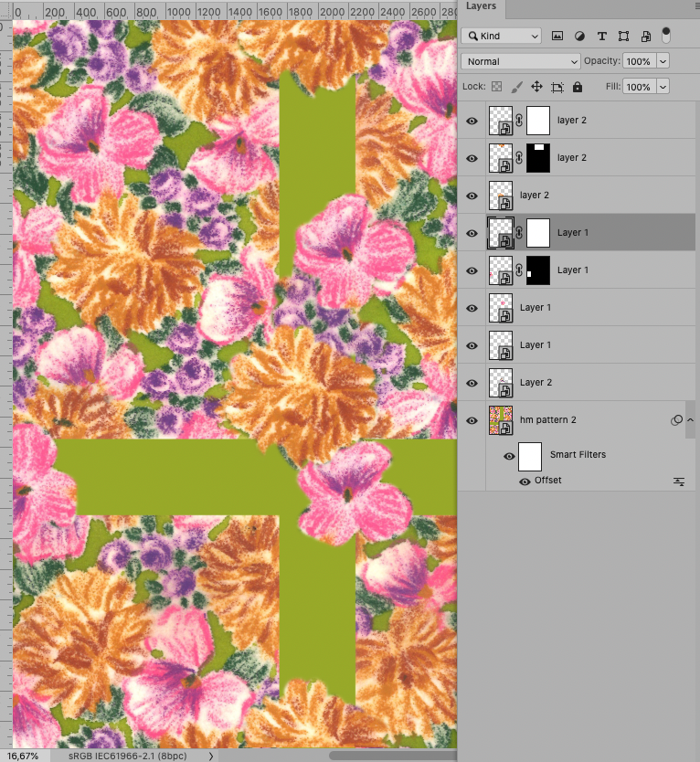Lock position move icon
700x762 pixels.
536,87
